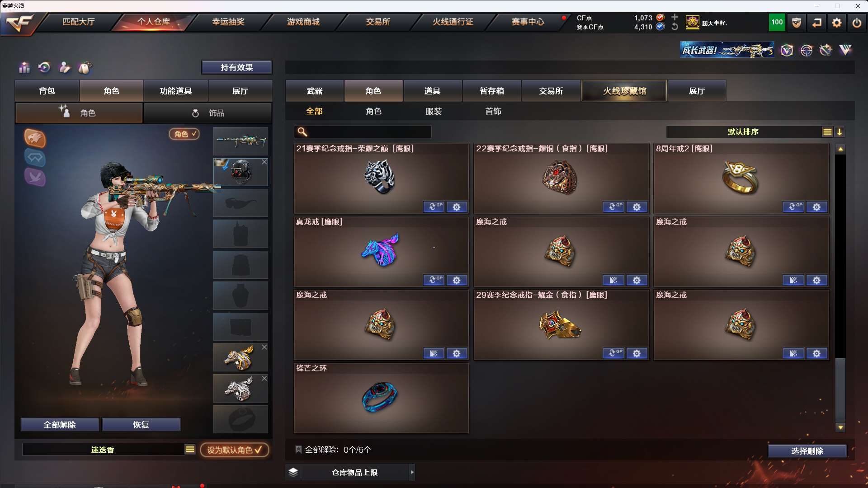The width and height of the screenshot is (868, 488).
Task: Open the gear settings on 真龙戒 item
Action: pos(457,280)
